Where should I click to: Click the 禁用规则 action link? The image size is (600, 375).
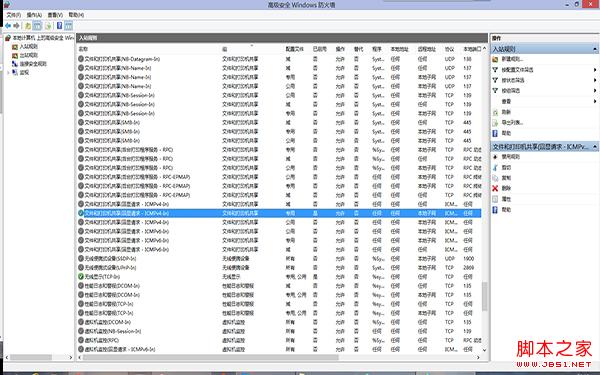tap(510, 157)
